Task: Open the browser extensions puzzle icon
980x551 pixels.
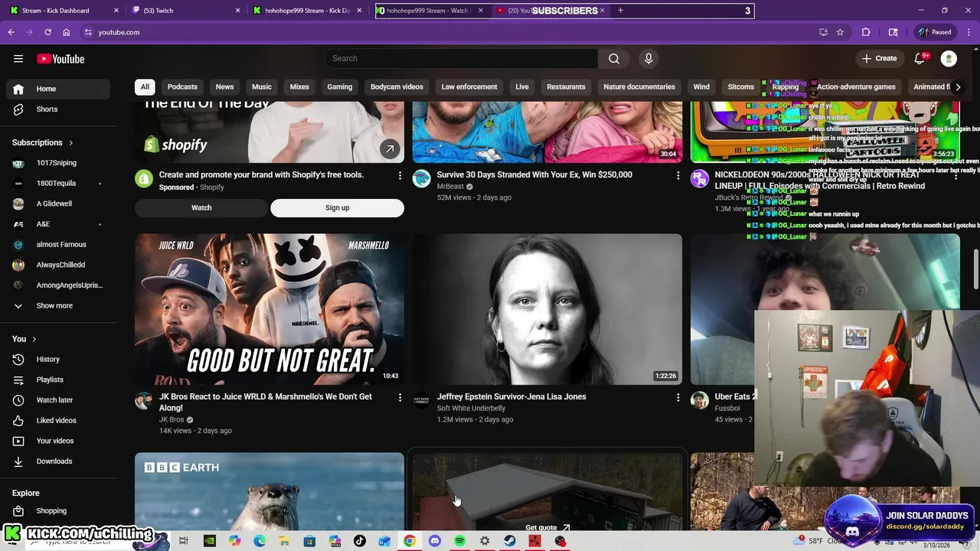Action: click(x=866, y=32)
